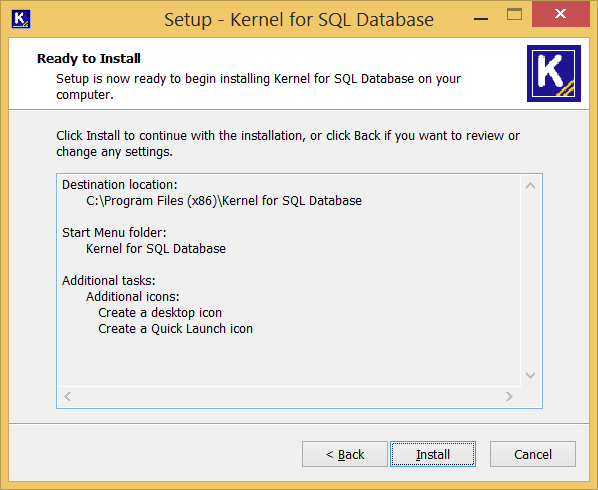Click the Create a Quick Launch icon line
The height and width of the screenshot is (490, 598).
(175, 329)
